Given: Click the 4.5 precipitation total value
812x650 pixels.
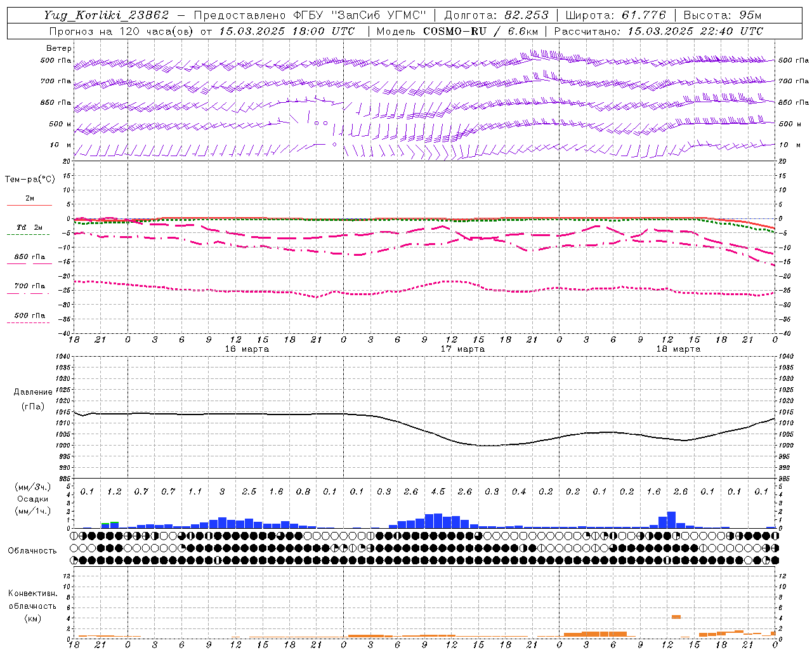Looking at the screenshot, I should click(438, 492).
